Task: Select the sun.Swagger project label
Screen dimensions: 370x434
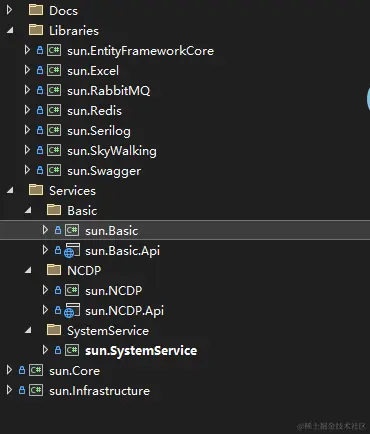Action: (104, 171)
